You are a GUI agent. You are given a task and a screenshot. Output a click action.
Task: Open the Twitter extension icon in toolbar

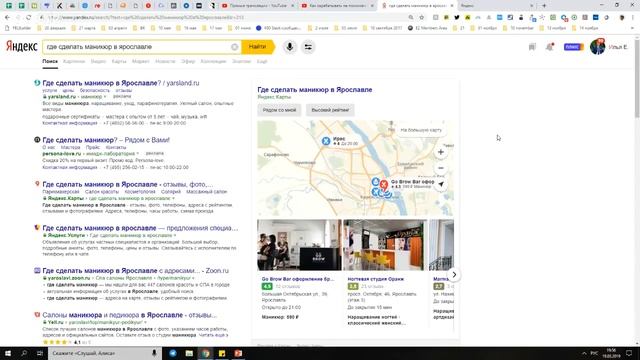coord(457,18)
